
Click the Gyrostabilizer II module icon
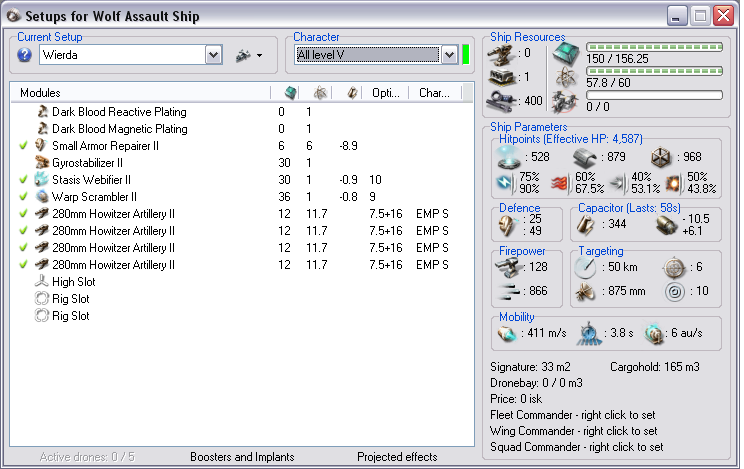click(42, 162)
